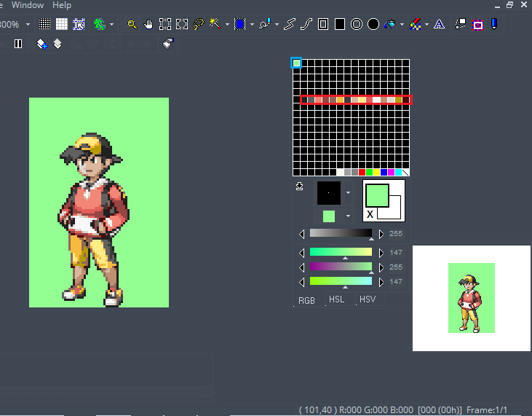Viewport: 532px width, 416px height.
Task: Open the zoom percentage dropdown
Action: [28, 24]
